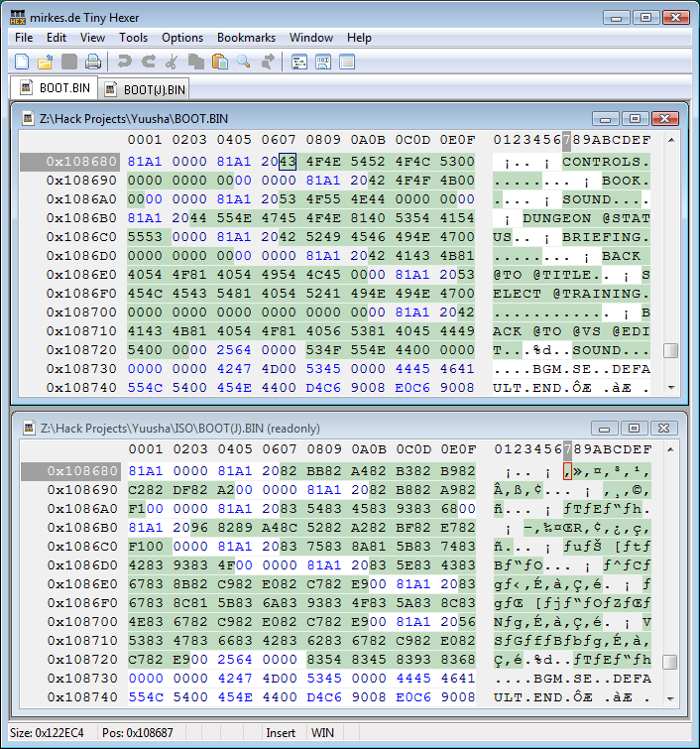Click scroll-up arrow in BOOT(J).BIN window

click(670, 449)
